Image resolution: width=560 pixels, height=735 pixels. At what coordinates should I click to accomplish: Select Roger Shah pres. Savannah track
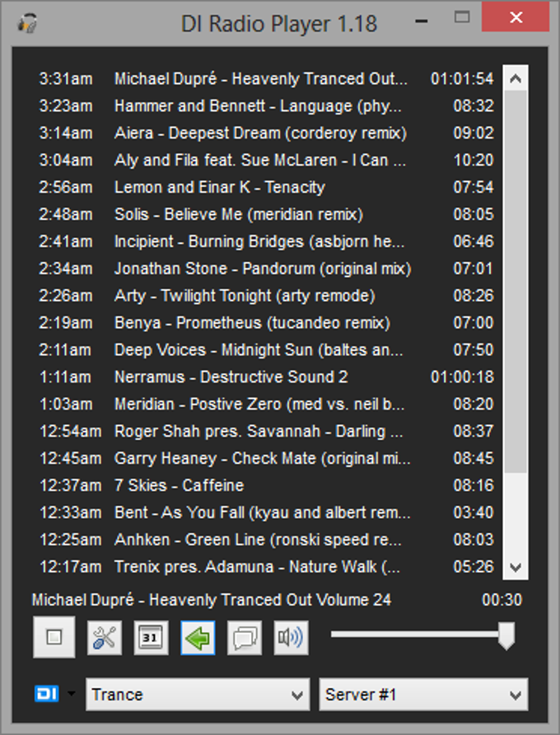coord(266,432)
